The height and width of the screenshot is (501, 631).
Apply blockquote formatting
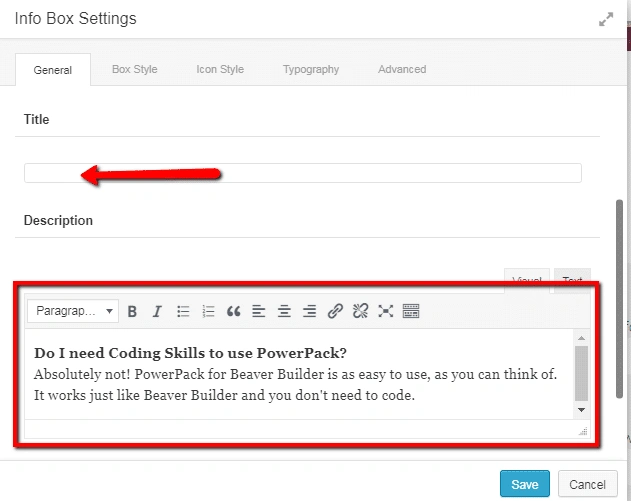234,312
